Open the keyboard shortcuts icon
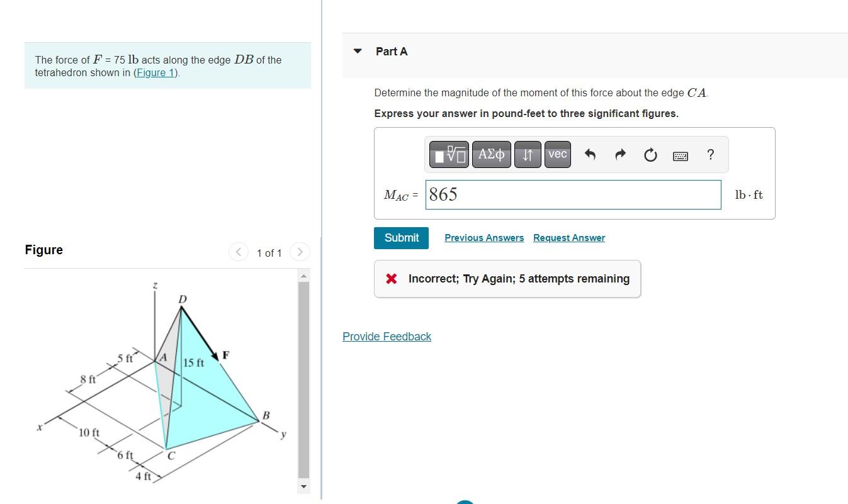This screenshot has height=504, width=848. (681, 155)
